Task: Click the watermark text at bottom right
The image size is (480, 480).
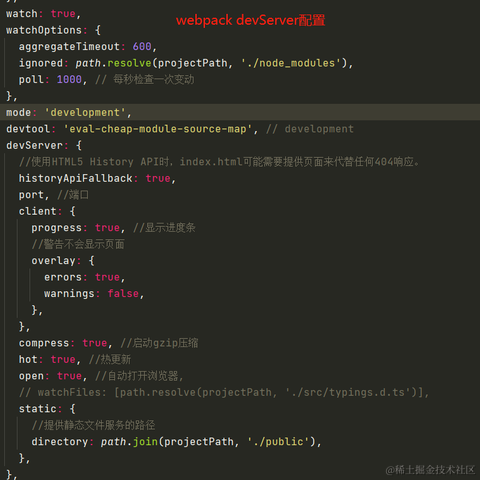Action: coord(430,470)
